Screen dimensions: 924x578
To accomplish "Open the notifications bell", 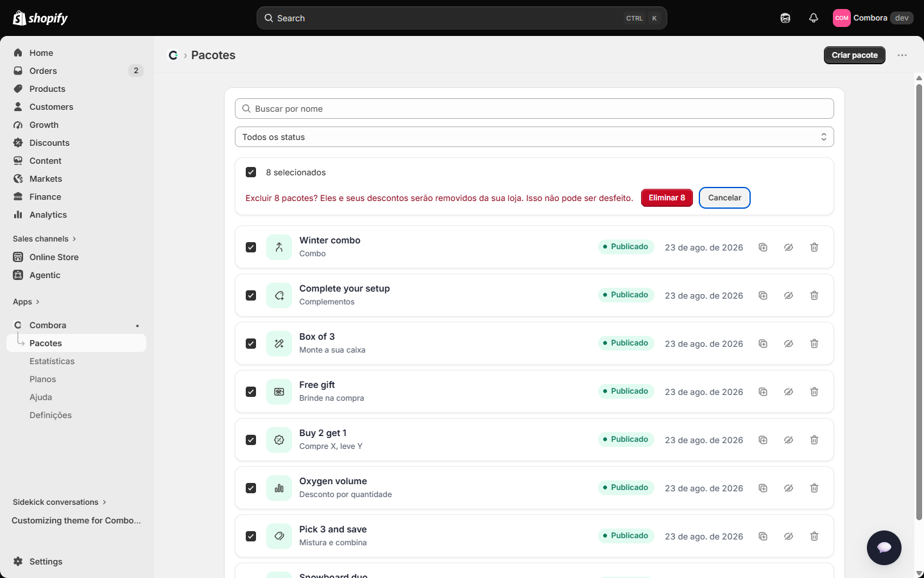I will pyautogui.click(x=814, y=18).
